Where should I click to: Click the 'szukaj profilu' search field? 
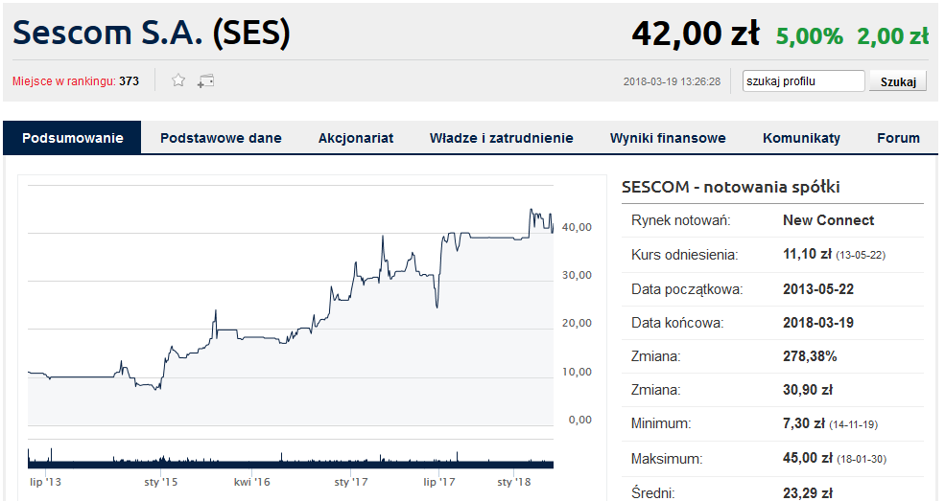tap(803, 81)
